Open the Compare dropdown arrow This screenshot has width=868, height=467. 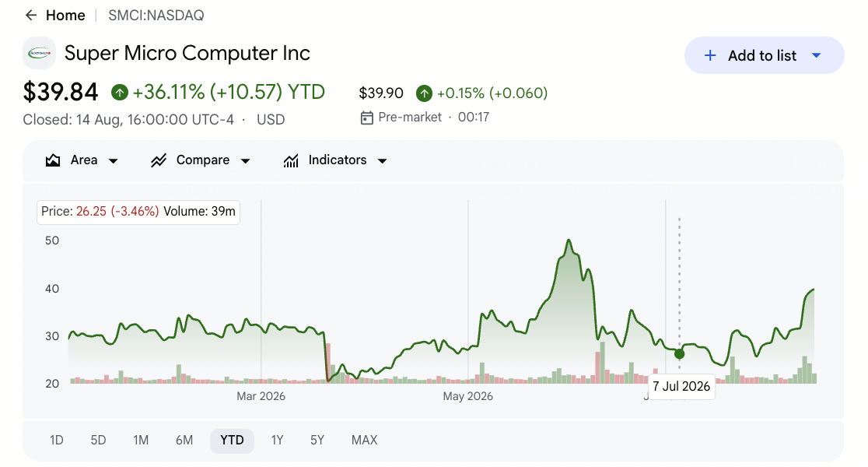(x=245, y=161)
